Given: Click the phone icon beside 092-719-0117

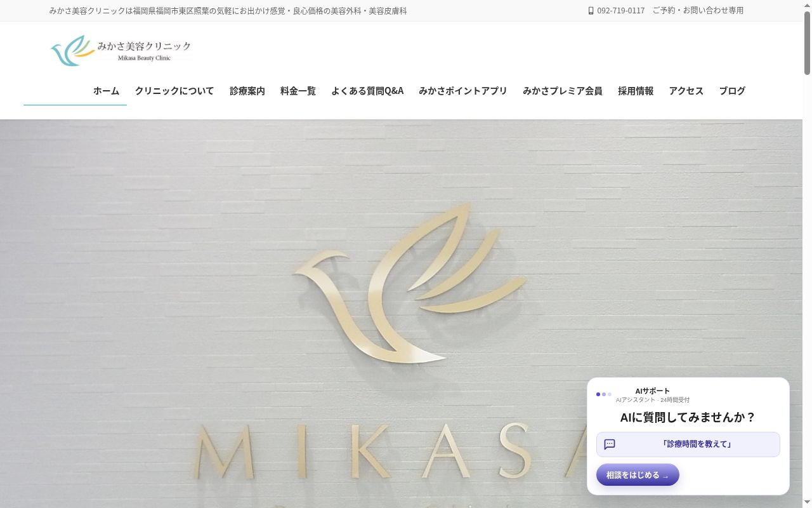Looking at the screenshot, I should (591, 11).
